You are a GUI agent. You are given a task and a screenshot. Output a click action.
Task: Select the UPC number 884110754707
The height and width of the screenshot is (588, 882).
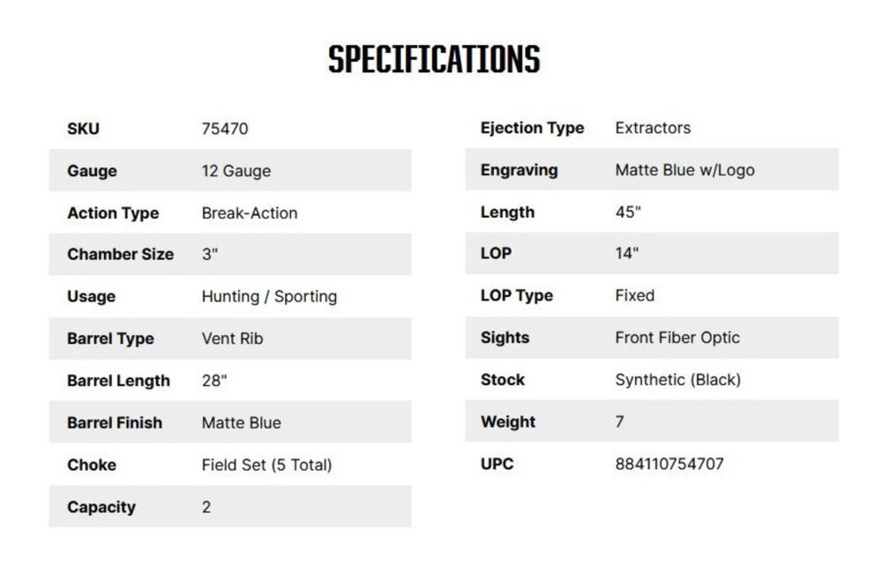[x=669, y=464]
